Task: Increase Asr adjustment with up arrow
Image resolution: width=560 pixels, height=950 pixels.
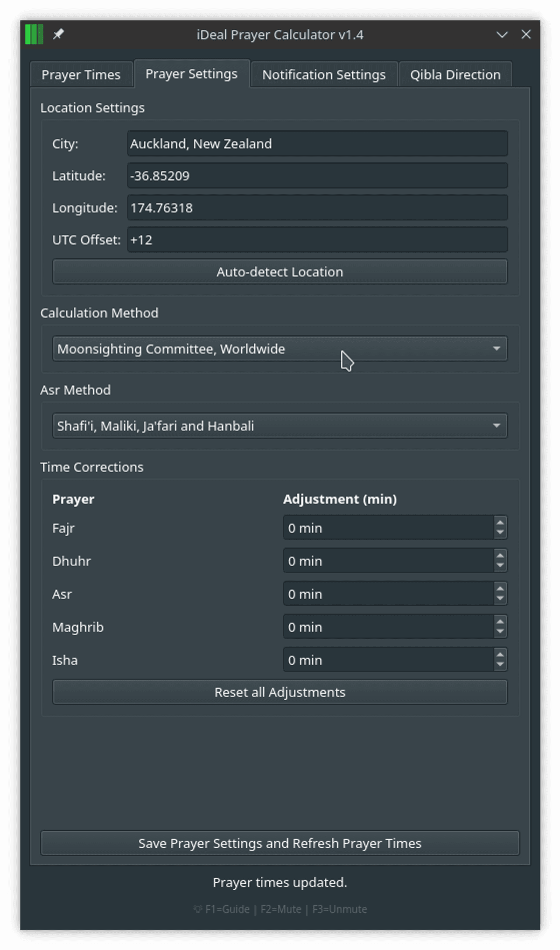Action: [x=500, y=589]
